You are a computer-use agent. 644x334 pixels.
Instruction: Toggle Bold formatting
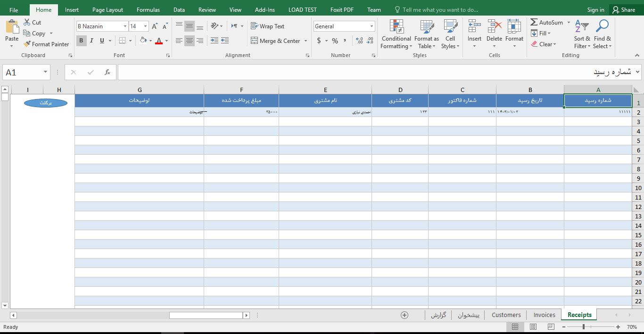pyautogui.click(x=81, y=41)
